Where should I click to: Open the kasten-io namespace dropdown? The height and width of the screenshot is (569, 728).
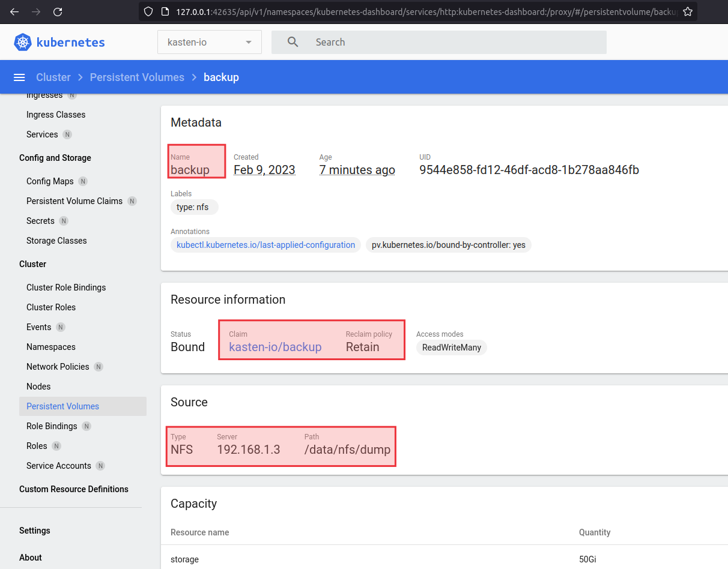tap(210, 42)
